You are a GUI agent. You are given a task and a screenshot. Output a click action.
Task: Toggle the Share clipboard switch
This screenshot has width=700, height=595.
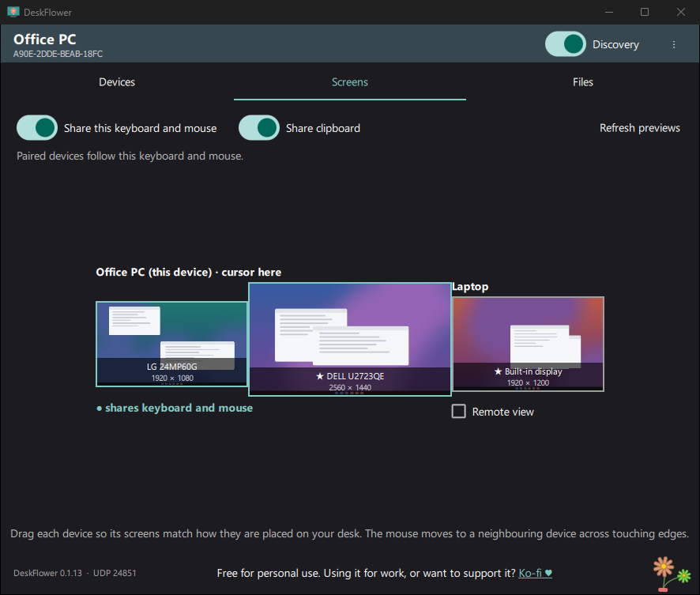click(x=259, y=128)
